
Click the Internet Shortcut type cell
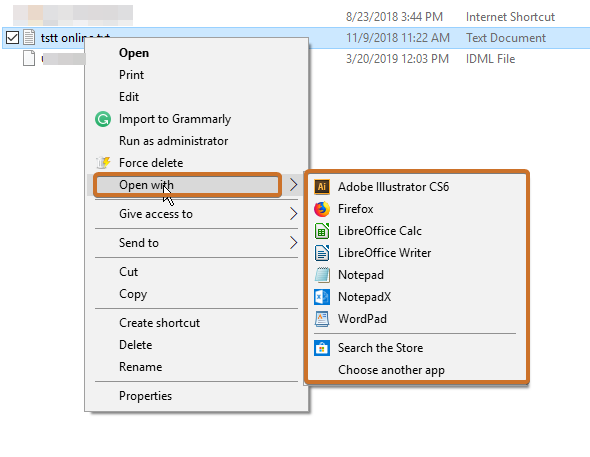(510, 17)
